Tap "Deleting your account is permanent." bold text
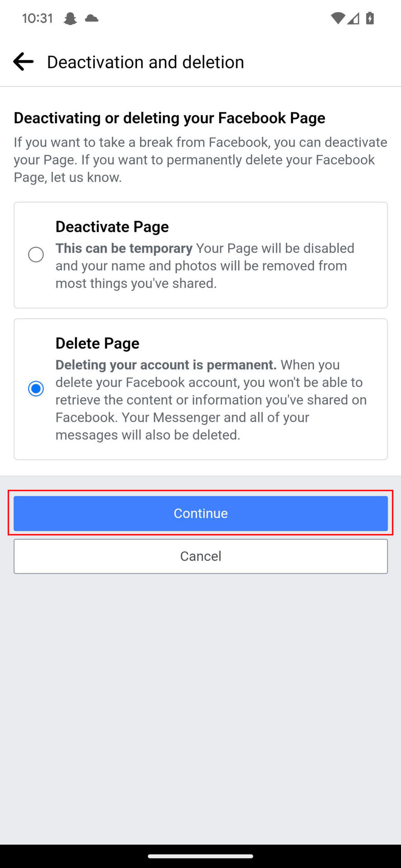401x868 pixels. [x=166, y=365]
